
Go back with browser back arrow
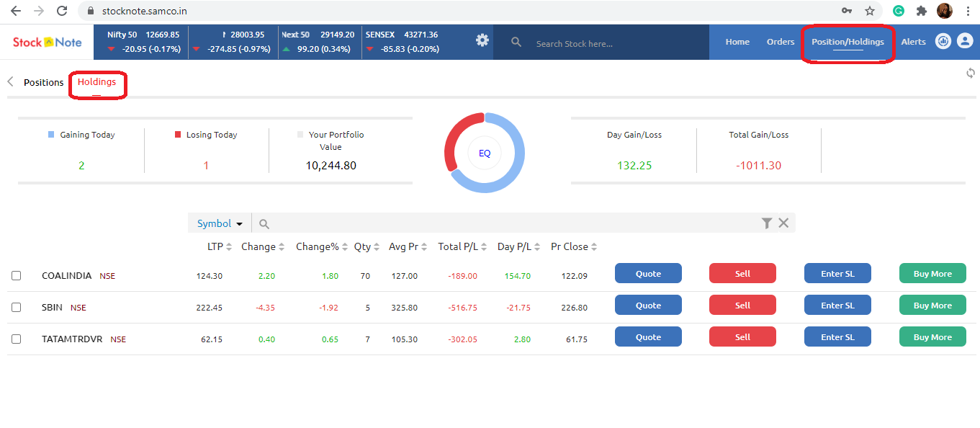[x=15, y=11]
